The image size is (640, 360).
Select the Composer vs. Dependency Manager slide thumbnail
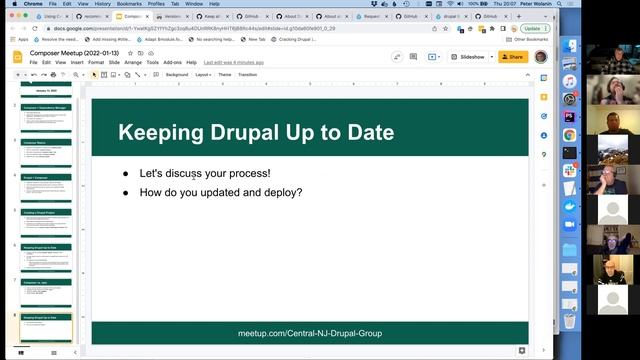point(46,118)
